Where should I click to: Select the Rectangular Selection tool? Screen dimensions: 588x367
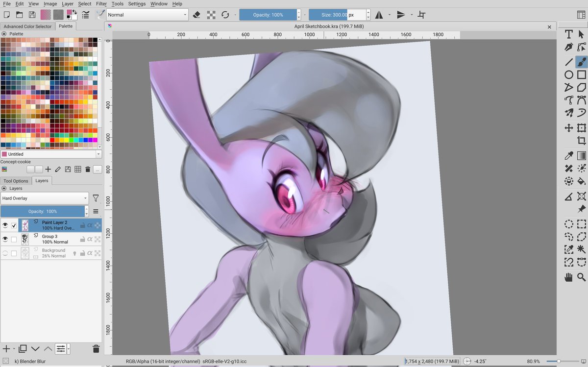(x=581, y=224)
